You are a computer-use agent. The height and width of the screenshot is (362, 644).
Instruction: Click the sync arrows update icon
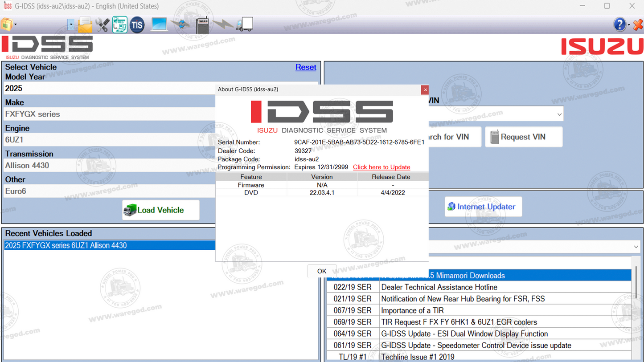(x=180, y=24)
